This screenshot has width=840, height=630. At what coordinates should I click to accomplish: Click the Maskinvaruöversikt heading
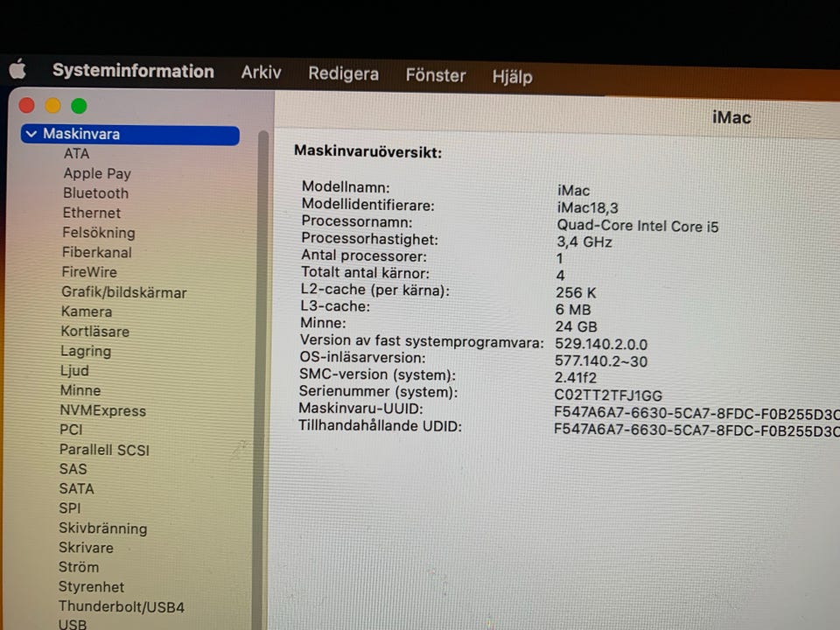coord(368,151)
